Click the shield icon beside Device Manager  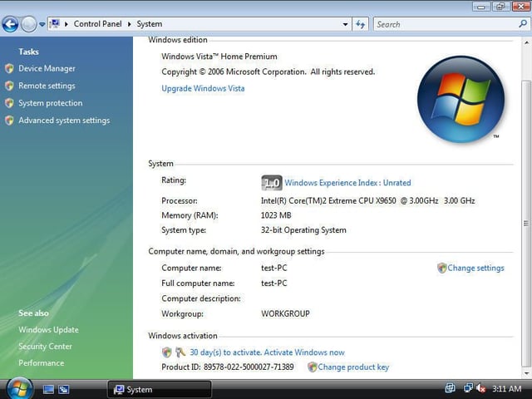tap(9, 68)
